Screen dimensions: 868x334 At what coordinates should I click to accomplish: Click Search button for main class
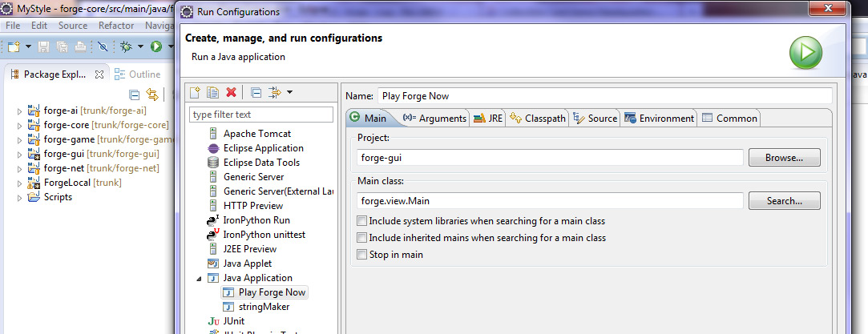click(785, 201)
